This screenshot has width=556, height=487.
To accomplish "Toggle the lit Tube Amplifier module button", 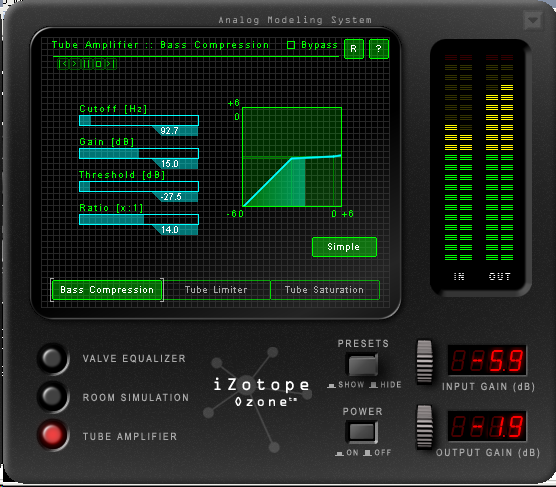I will click(53, 435).
